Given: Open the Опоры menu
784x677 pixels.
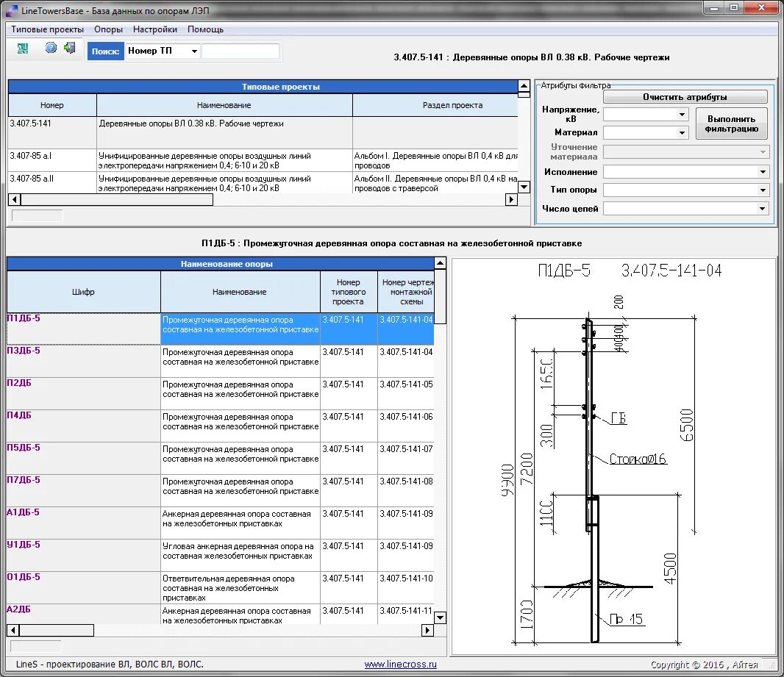Looking at the screenshot, I should (x=109, y=29).
